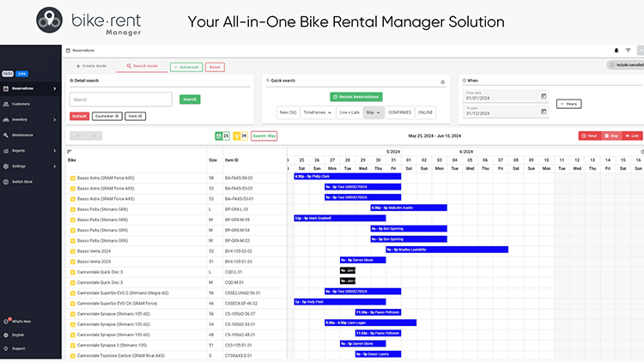
Task: Open the To date calendar picker icon
Action: click(544, 112)
